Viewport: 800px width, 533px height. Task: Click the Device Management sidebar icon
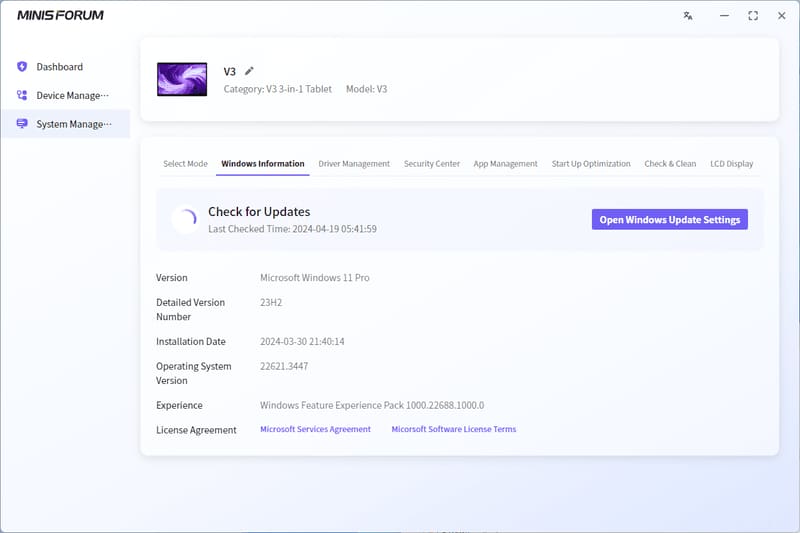click(x=22, y=95)
